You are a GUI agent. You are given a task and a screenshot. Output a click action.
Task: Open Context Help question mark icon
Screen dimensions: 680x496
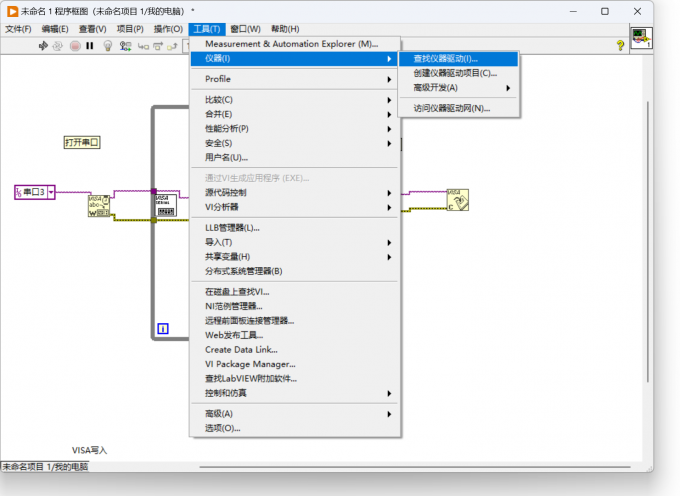click(620, 45)
